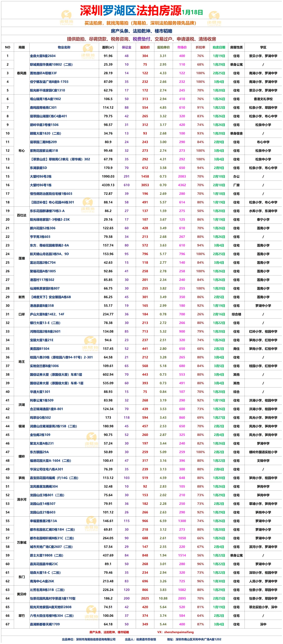Screen dimensions: 283x644
Task: Click property 怡景花园凤凰村华景道3座170型
Action: pos(53,598)
